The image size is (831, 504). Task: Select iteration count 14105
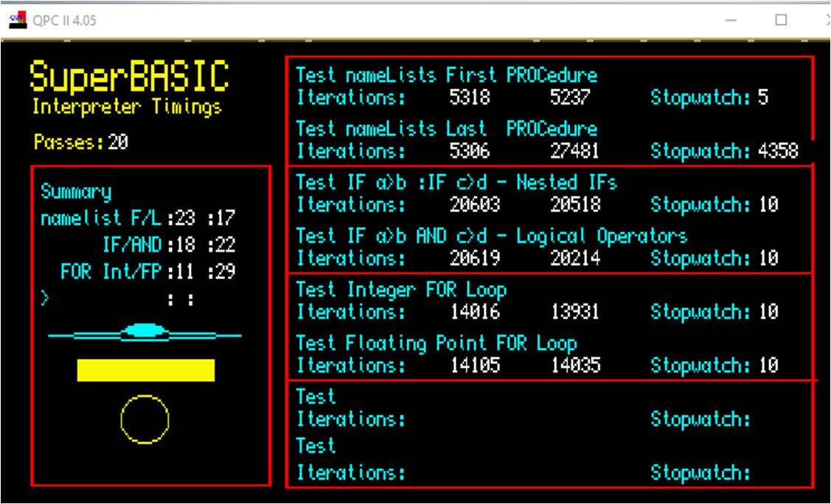coord(475,365)
